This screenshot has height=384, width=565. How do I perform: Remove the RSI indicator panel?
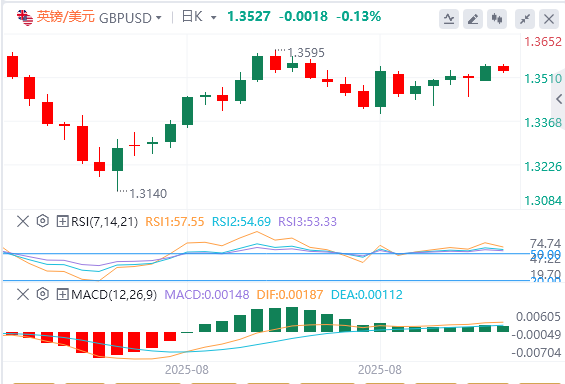pyautogui.click(x=23, y=221)
